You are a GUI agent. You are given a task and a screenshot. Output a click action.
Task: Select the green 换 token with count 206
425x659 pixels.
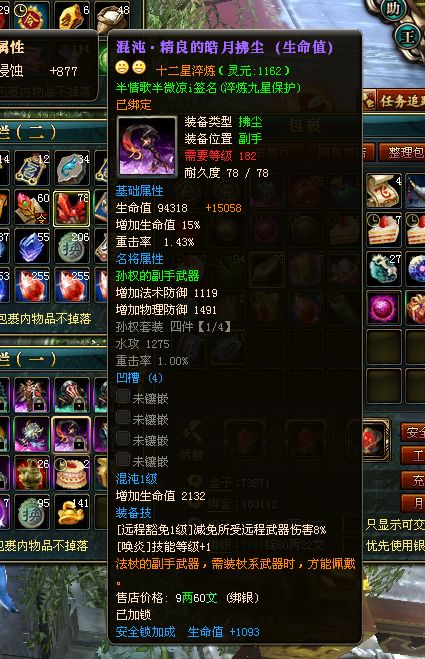(x=71, y=247)
